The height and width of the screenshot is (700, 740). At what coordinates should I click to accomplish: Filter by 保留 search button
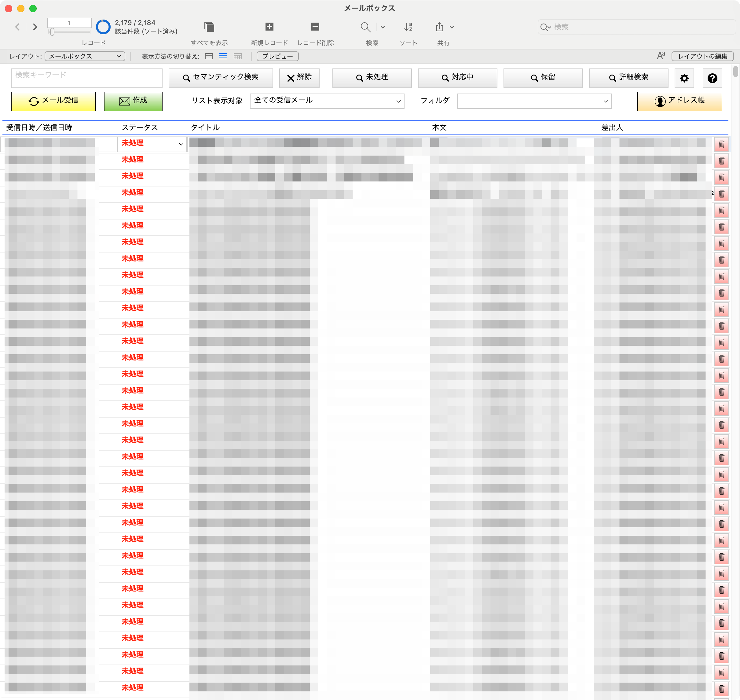[543, 78]
